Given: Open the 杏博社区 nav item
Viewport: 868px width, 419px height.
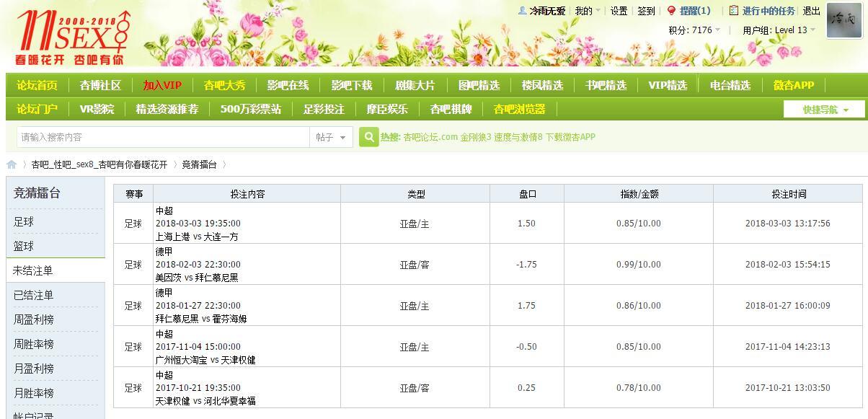Looking at the screenshot, I should [100, 85].
